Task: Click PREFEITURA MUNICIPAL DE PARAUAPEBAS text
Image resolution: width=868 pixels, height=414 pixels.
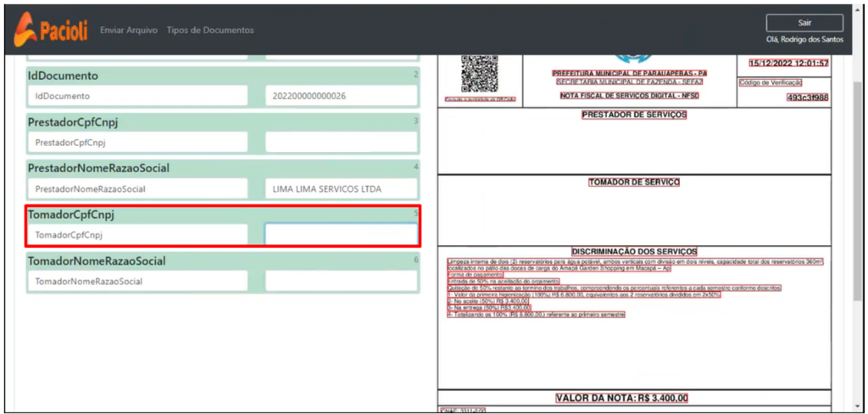Action: coord(630,73)
